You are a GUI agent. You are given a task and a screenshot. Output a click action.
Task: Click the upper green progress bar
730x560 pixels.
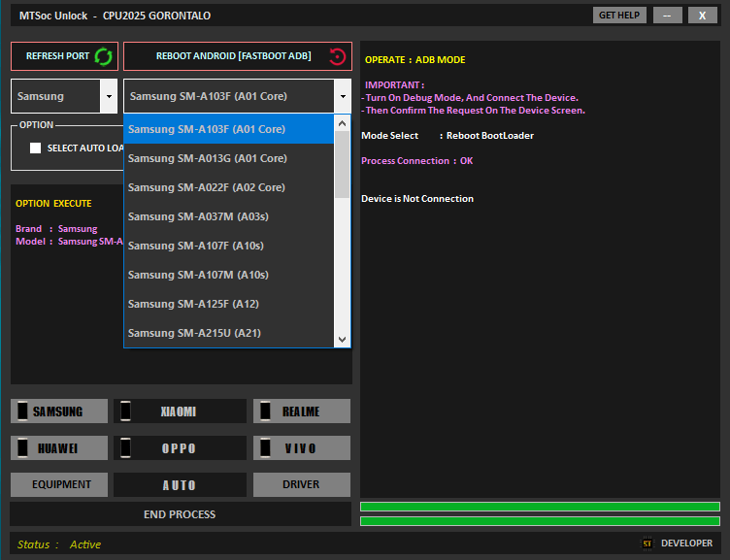click(x=540, y=507)
